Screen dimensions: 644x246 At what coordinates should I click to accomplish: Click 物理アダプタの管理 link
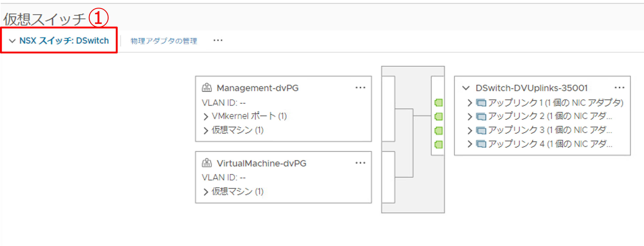[164, 41]
